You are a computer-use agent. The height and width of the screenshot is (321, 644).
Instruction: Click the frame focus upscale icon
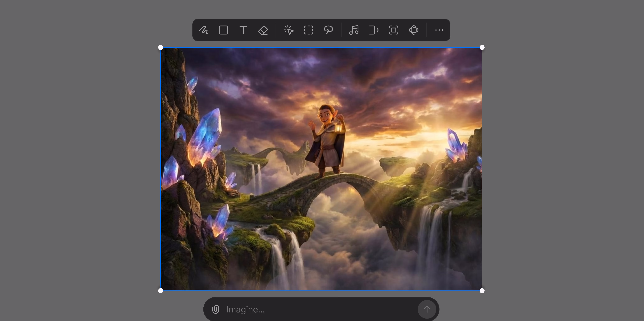[x=394, y=30]
